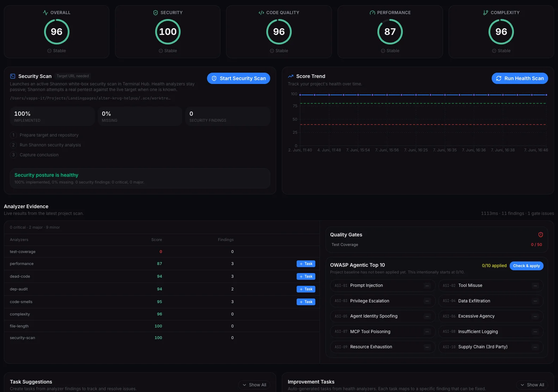Expand Show All in Task Suggestions
Screen dimensions: 558x392
[x=254, y=385]
